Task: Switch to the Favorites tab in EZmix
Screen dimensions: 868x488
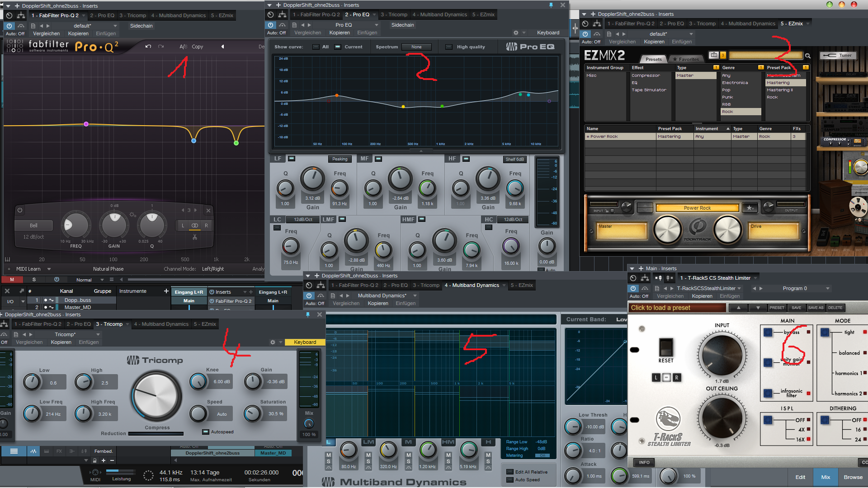Action: (686, 59)
